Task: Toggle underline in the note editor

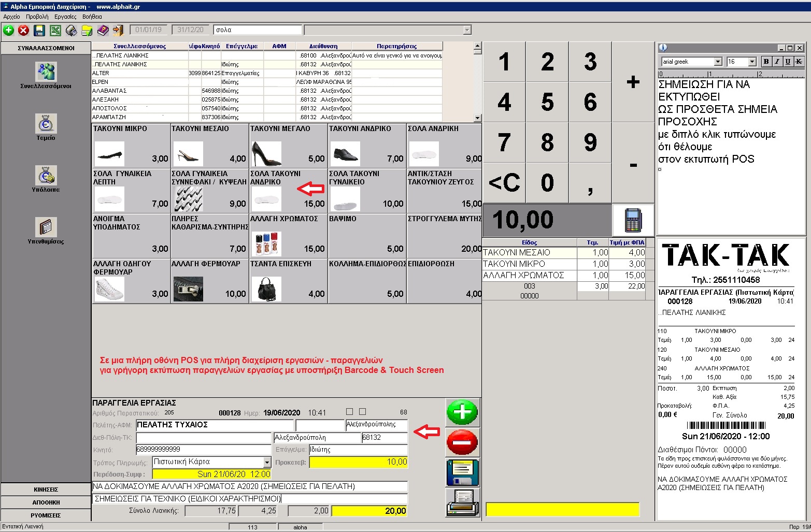Action: [x=788, y=62]
